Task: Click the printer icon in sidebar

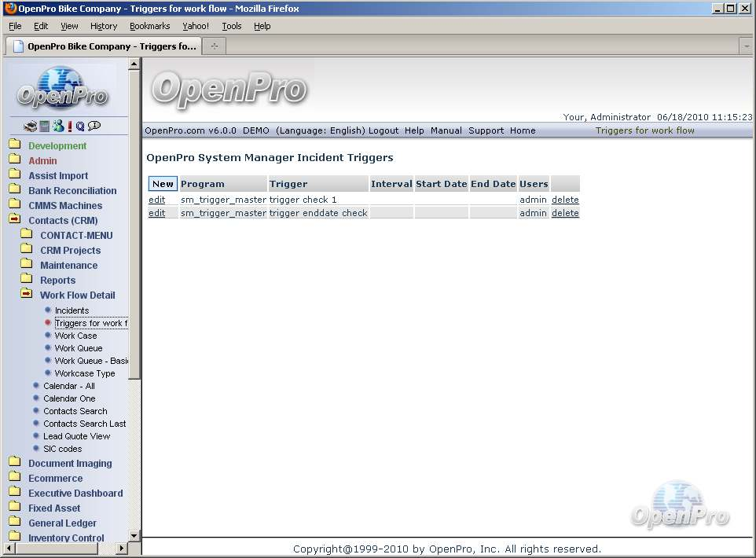Action: [30, 126]
